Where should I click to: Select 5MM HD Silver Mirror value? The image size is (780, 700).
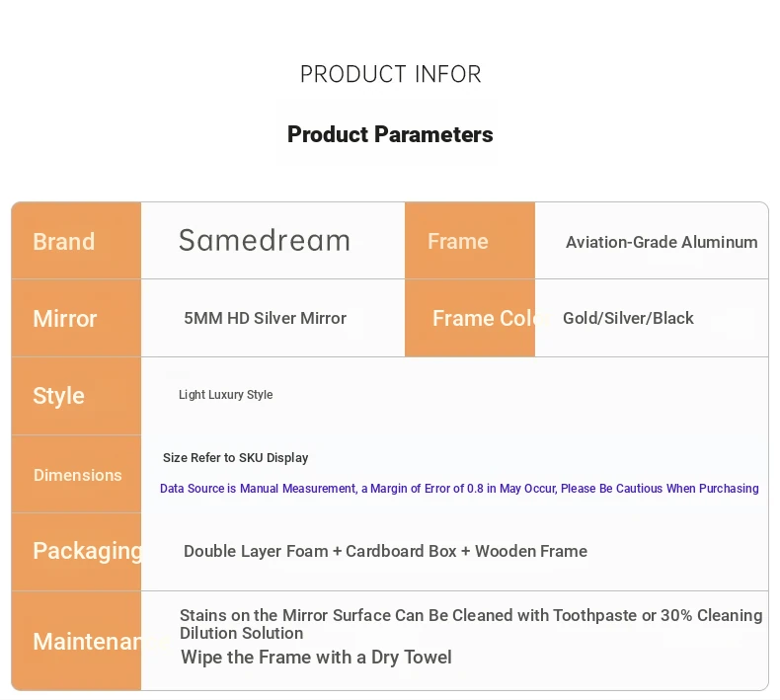(265, 318)
